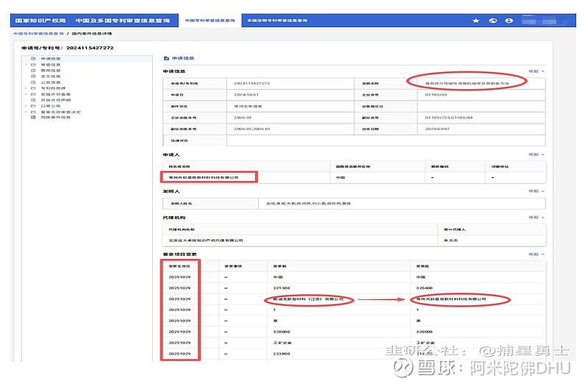Click the document icon beside 申请信息 in tree

(x=33, y=59)
